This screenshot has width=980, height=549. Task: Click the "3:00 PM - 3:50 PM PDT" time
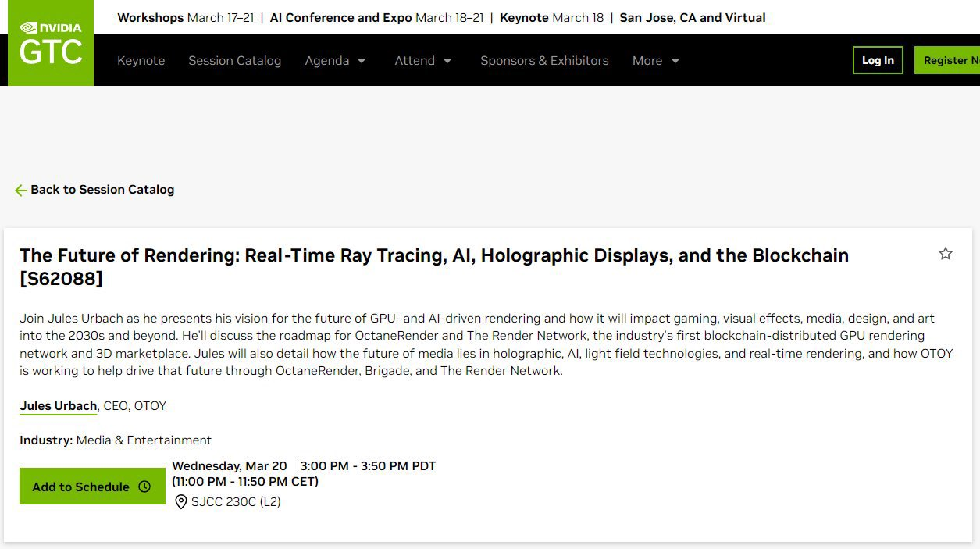click(368, 466)
